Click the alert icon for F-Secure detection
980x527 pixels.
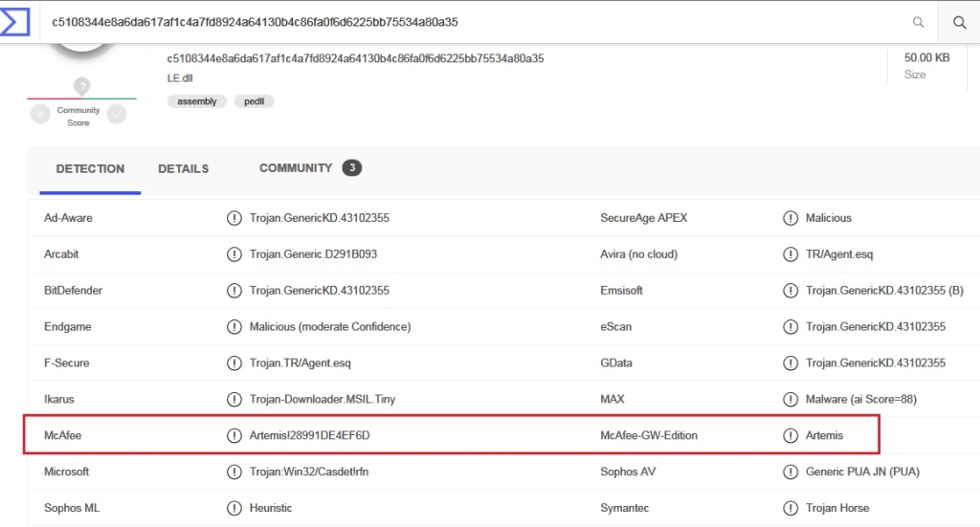tap(234, 362)
